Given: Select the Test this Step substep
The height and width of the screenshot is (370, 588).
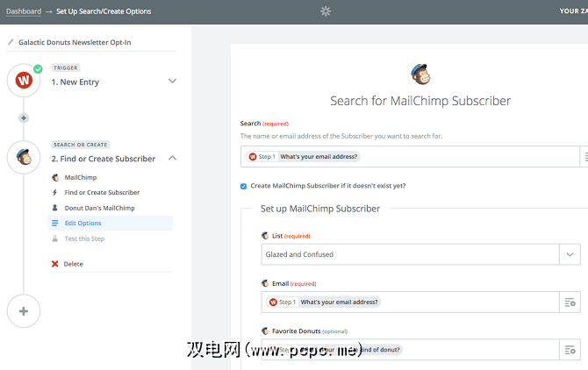Looking at the screenshot, I should click(84, 238).
